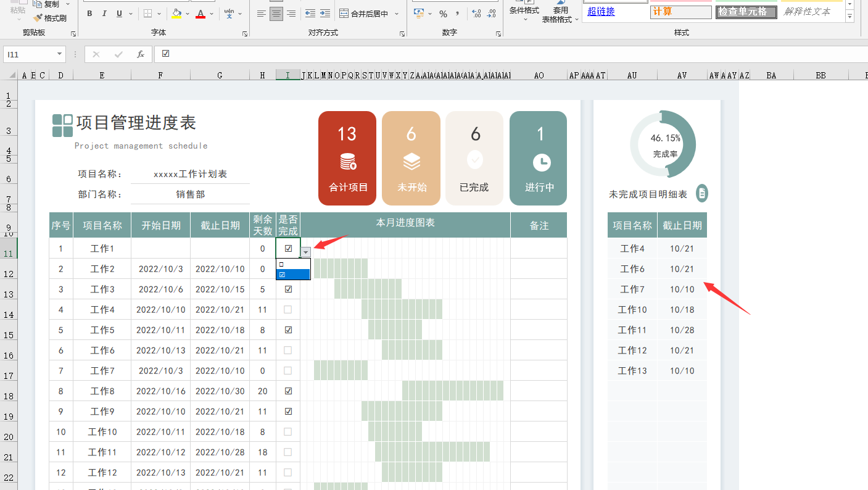
Task: Open the wén phonetic guide tool
Action: [x=229, y=14]
